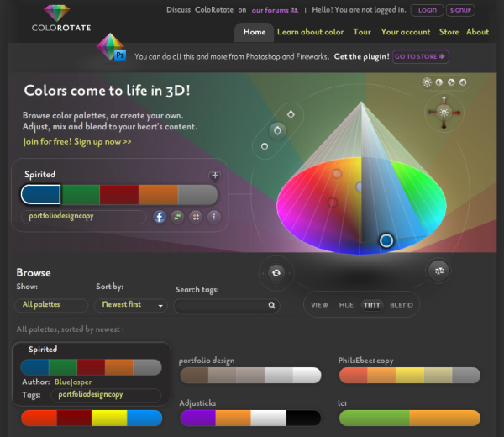Click the forums people icon

tap(294, 10)
